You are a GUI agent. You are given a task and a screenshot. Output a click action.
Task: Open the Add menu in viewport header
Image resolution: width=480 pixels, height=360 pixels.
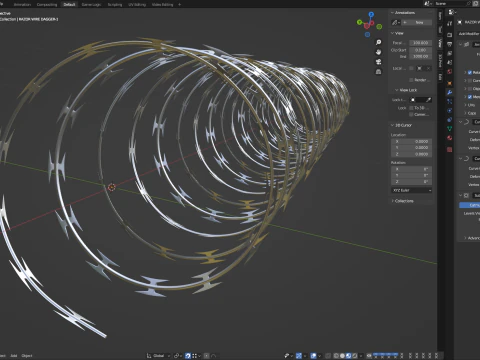(14, 356)
